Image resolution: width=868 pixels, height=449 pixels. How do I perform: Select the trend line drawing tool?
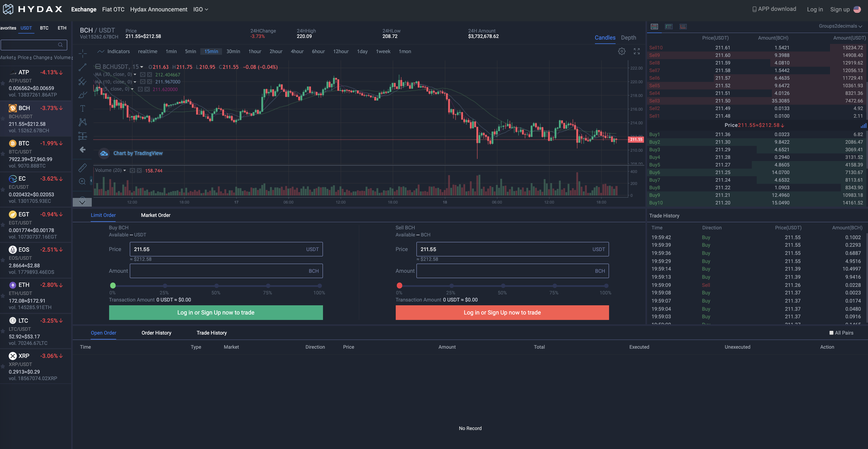[83, 67]
